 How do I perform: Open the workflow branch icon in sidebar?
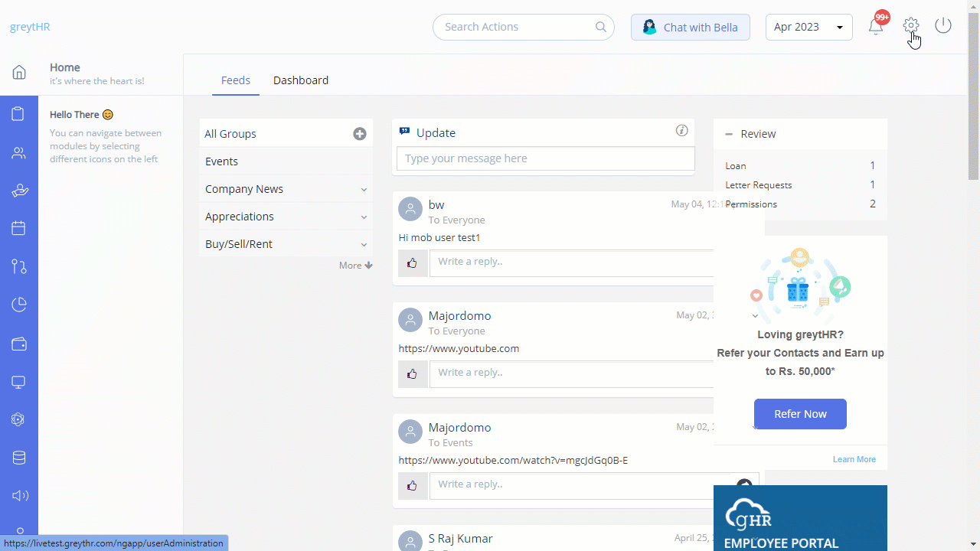(x=19, y=266)
